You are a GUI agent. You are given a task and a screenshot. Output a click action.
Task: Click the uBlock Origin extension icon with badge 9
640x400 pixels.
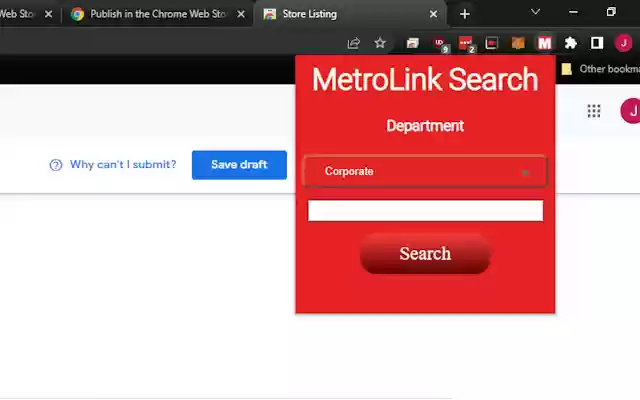440,44
